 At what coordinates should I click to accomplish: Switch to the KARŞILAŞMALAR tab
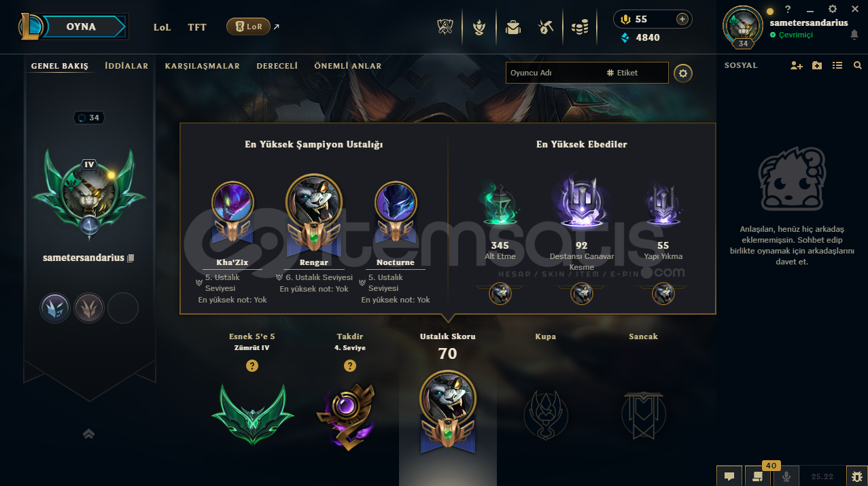(203, 66)
